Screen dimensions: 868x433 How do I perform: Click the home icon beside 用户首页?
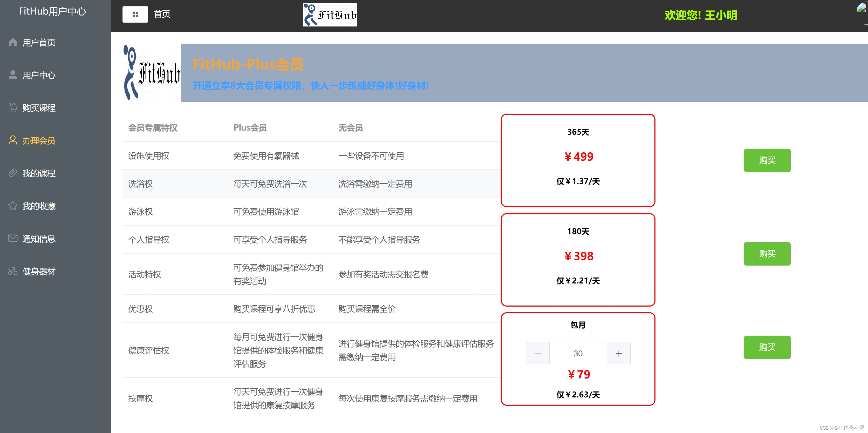tap(12, 42)
